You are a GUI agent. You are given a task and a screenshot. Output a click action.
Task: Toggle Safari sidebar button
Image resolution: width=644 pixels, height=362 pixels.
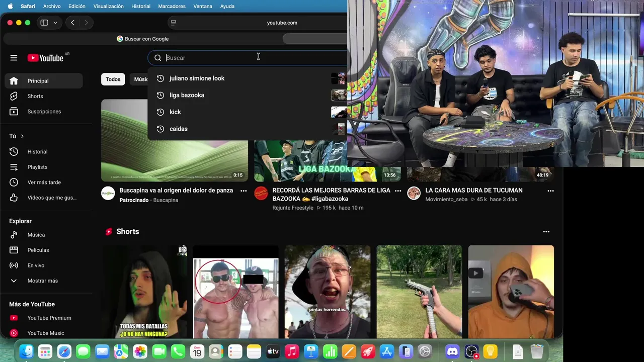(44, 23)
